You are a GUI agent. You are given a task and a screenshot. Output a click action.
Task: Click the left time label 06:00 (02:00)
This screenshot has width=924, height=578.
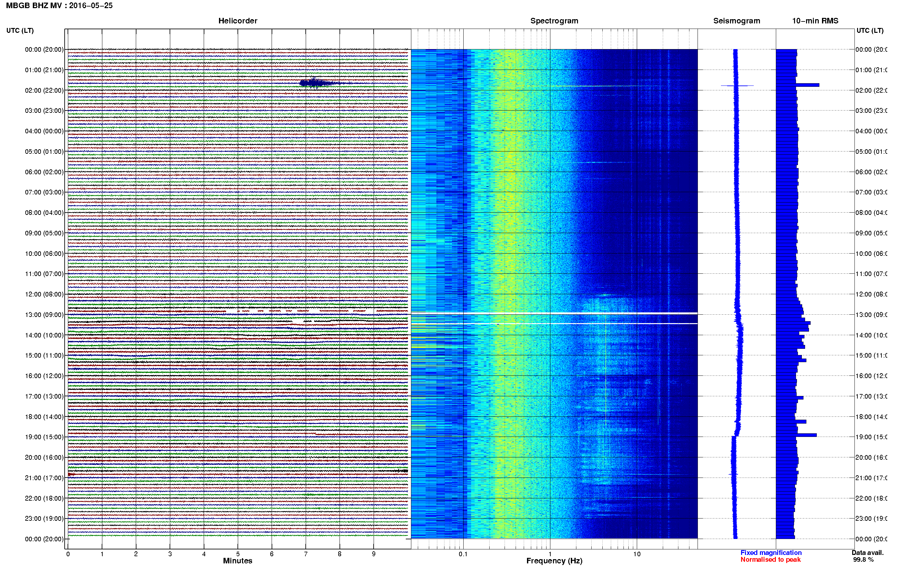coord(44,172)
